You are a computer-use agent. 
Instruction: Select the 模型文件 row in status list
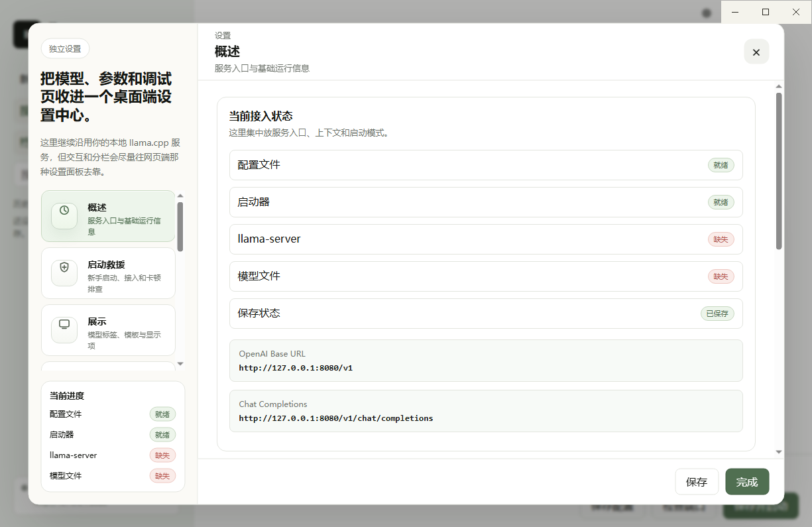tap(486, 276)
